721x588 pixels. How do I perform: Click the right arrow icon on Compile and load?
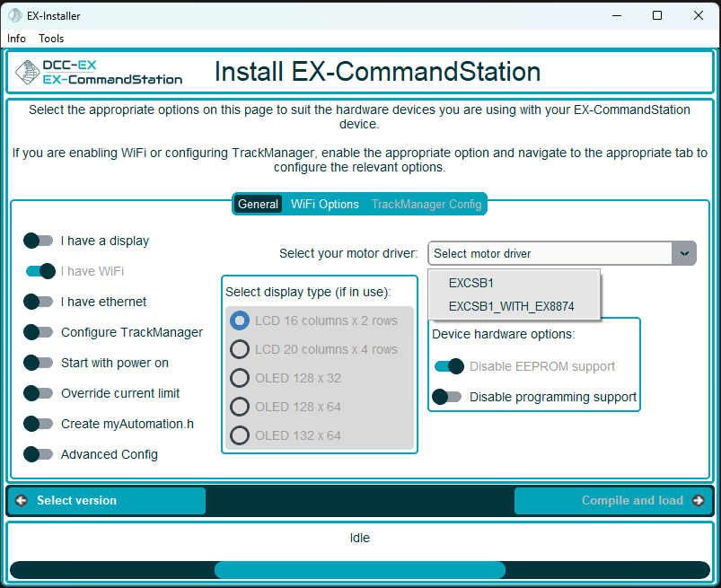coord(698,500)
